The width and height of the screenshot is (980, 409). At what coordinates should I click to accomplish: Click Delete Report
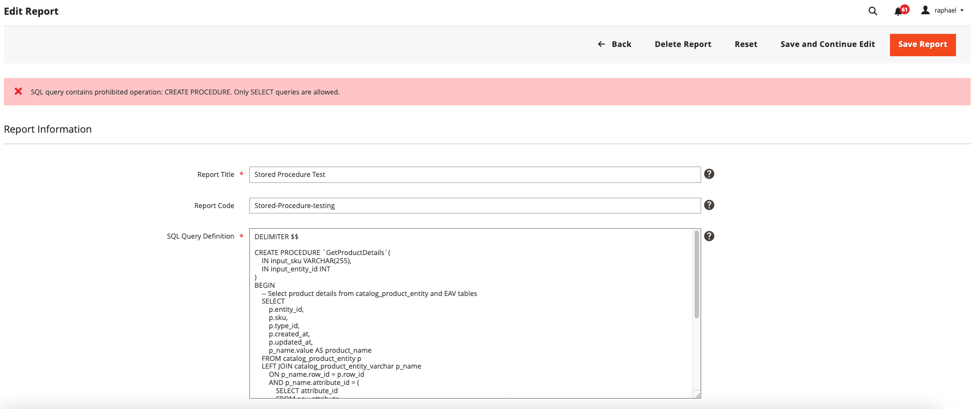(683, 44)
